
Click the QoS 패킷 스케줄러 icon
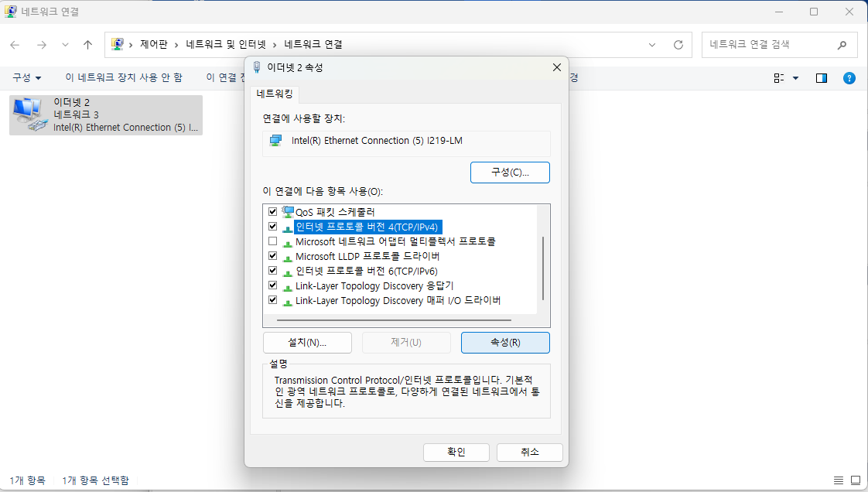(x=288, y=211)
